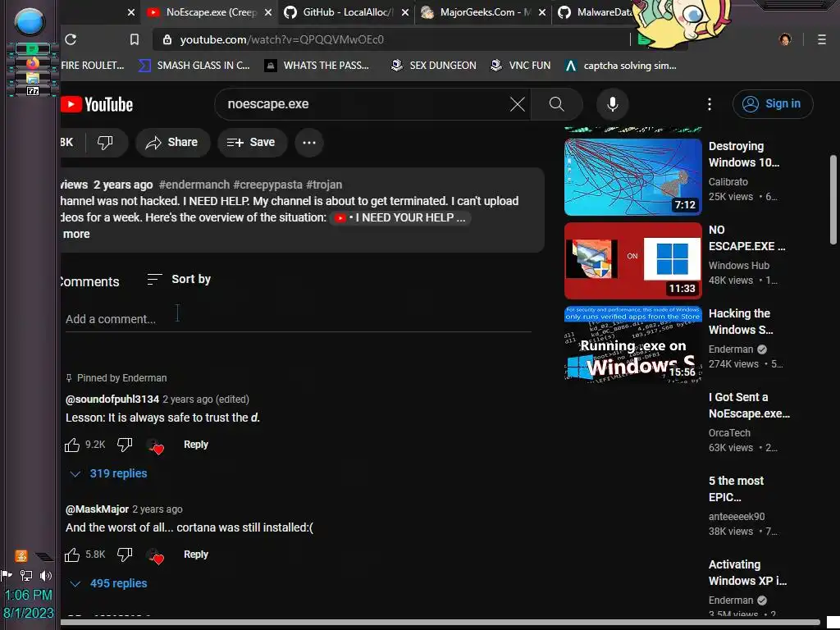Open the network tray icon
840x630 pixels.
(x=25, y=576)
